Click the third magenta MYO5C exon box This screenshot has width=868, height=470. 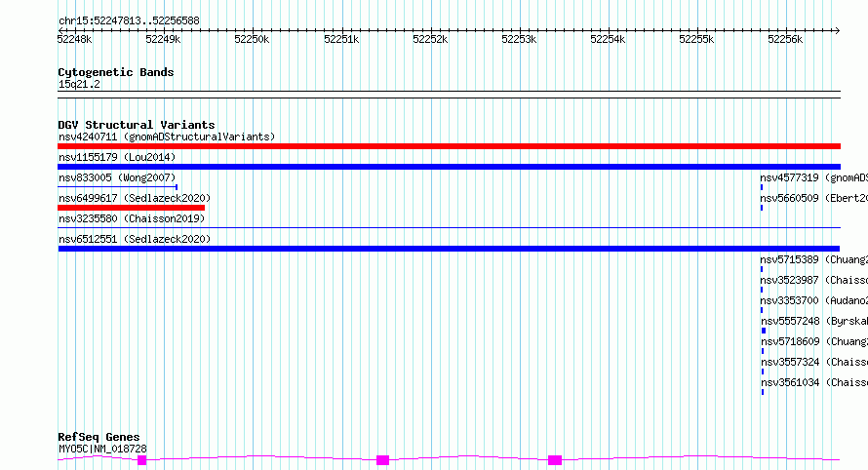click(x=555, y=460)
